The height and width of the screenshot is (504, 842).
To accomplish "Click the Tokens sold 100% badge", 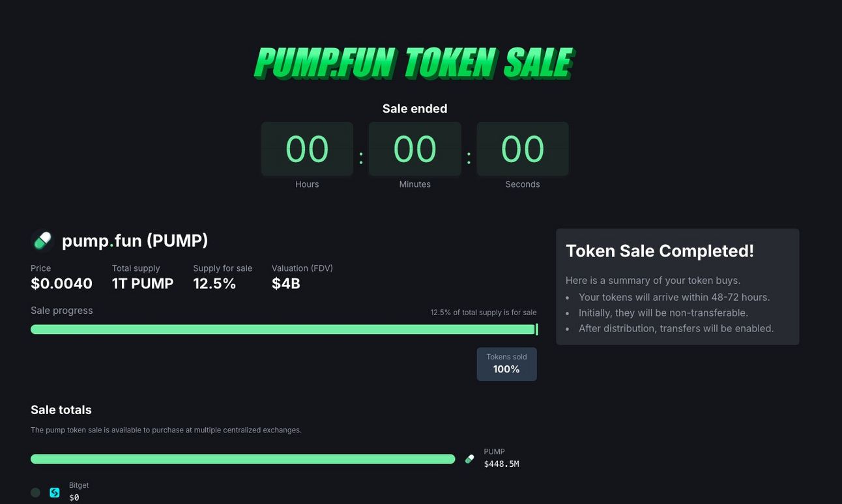I will pos(507,364).
